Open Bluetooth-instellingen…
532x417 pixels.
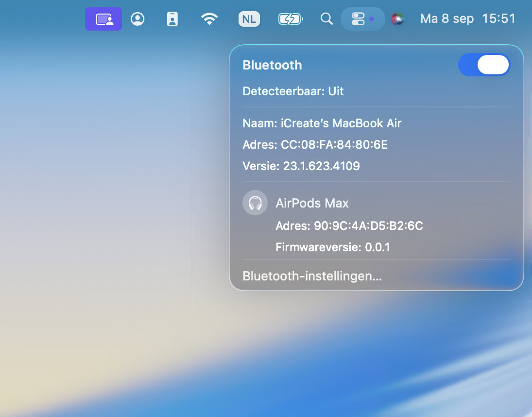[312, 276]
